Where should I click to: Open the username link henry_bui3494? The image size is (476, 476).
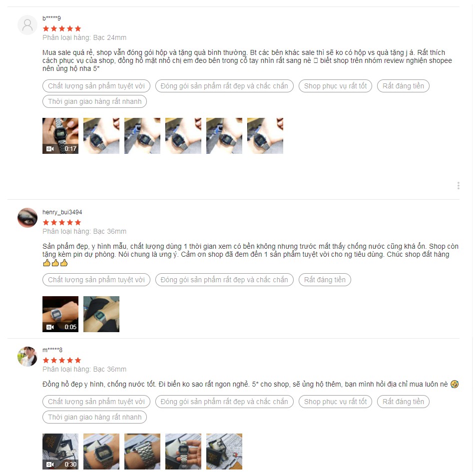[62, 212]
